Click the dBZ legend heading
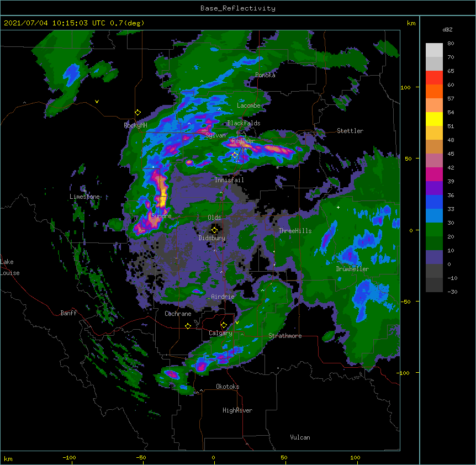This screenshot has width=476, height=465. pyautogui.click(x=447, y=29)
